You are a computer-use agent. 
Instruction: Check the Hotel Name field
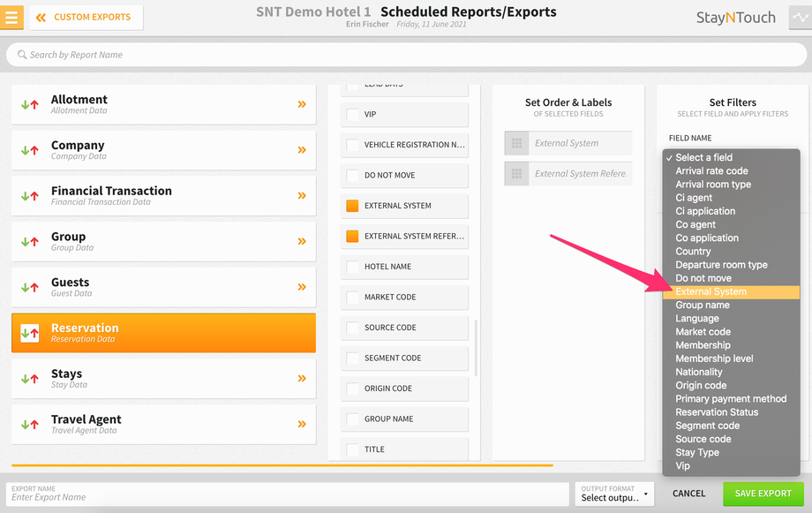click(x=352, y=267)
